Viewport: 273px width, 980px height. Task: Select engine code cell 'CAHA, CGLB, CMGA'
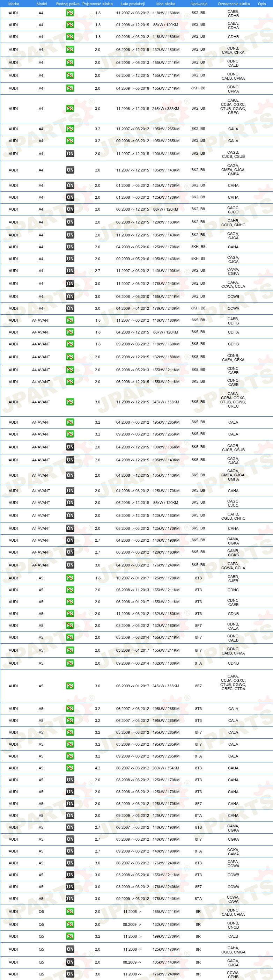point(233,950)
